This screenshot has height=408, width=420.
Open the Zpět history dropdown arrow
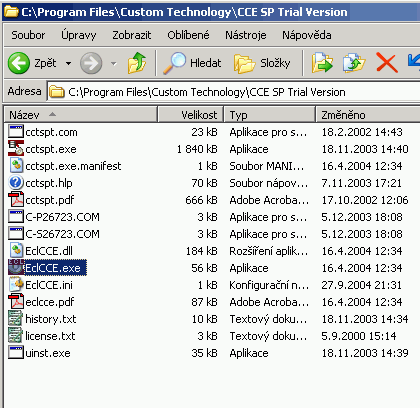click(x=68, y=63)
